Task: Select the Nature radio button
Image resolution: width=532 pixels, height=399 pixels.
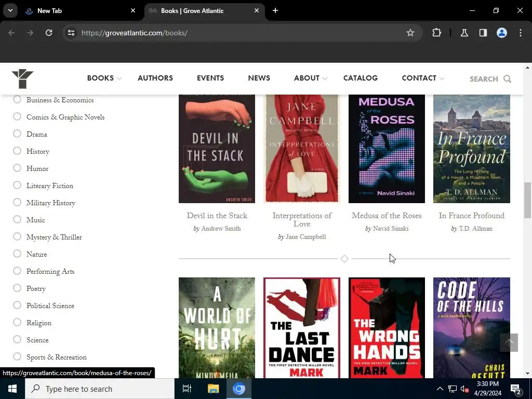Action: click(17, 254)
